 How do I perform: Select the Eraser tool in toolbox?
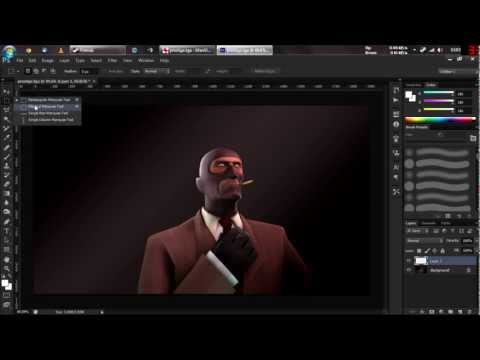[6, 184]
